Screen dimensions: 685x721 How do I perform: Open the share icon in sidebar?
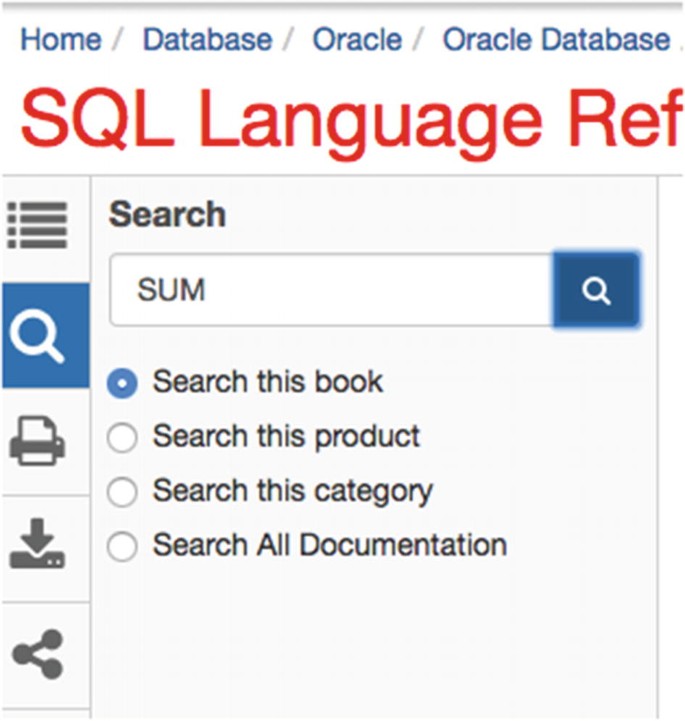[38, 655]
